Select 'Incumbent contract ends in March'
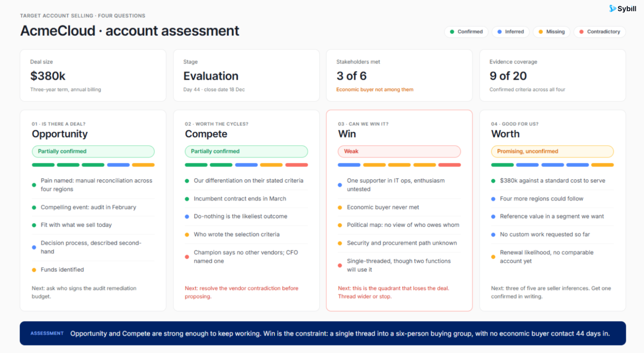 point(246,199)
